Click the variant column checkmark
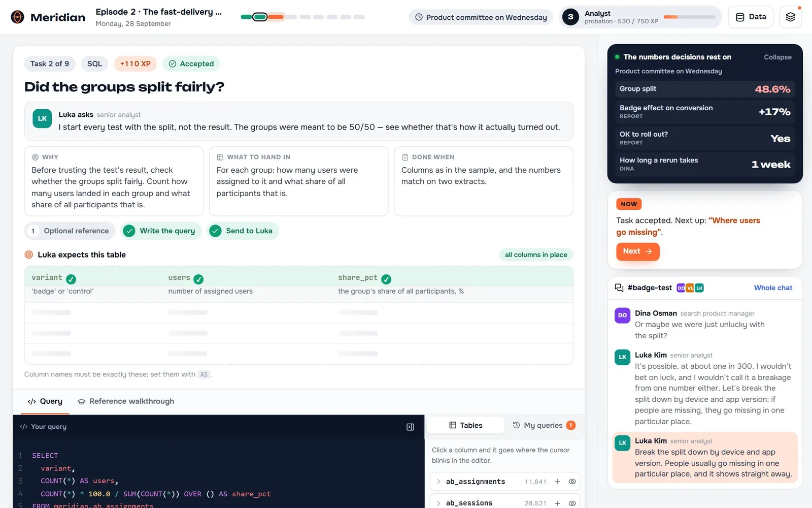Image resolution: width=812 pixels, height=508 pixels. coord(71,279)
